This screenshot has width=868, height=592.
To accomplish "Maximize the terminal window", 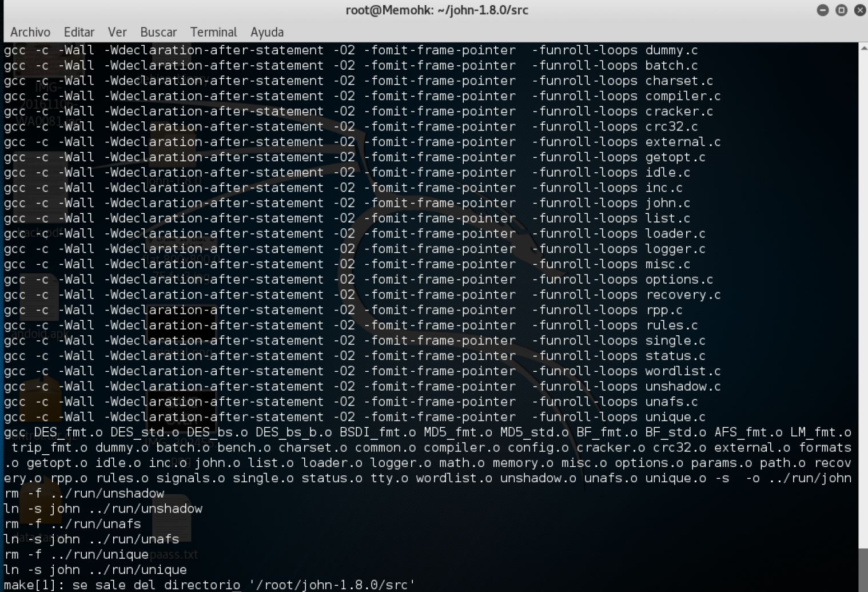I will tap(841, 10).
